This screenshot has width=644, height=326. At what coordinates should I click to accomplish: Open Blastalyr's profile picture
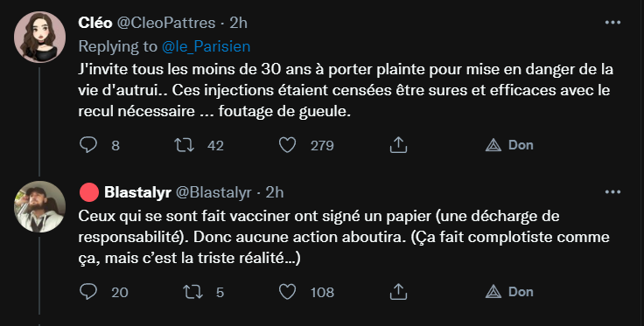point(40,206)
